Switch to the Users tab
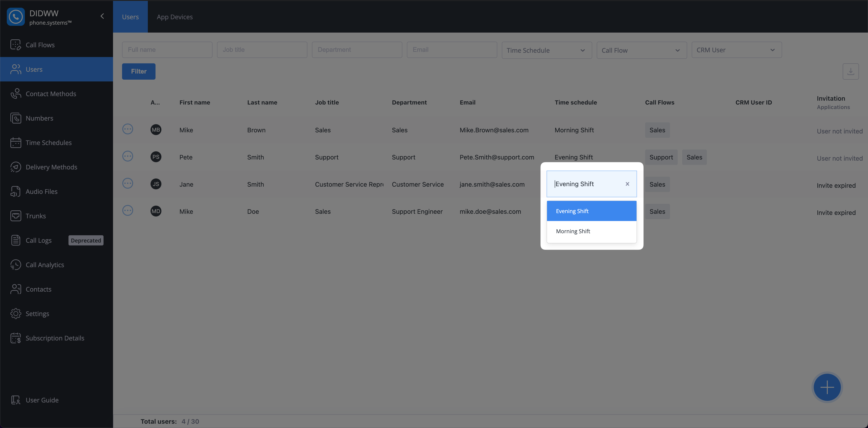 tap(130, 17)
